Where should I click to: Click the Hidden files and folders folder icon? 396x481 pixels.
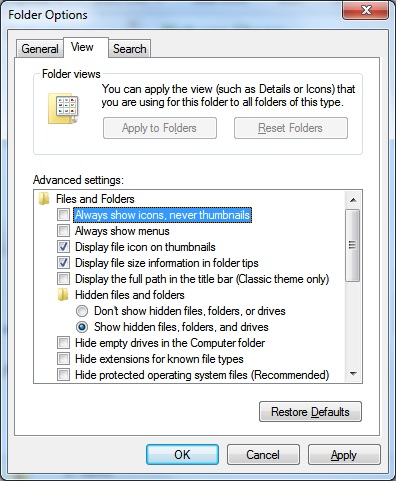point(63,295)
